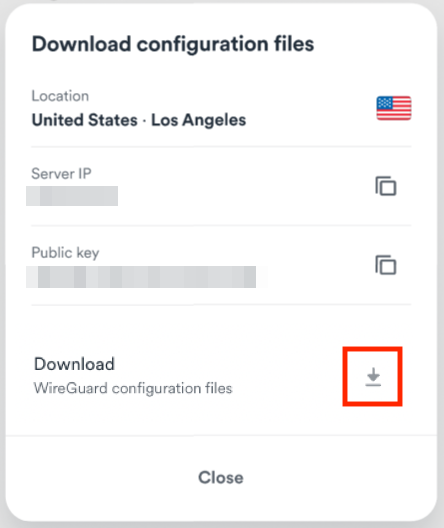Click the word "WireGuard" under Download
The width and height of the screenshot is (444, 528).
coord(71,388)
